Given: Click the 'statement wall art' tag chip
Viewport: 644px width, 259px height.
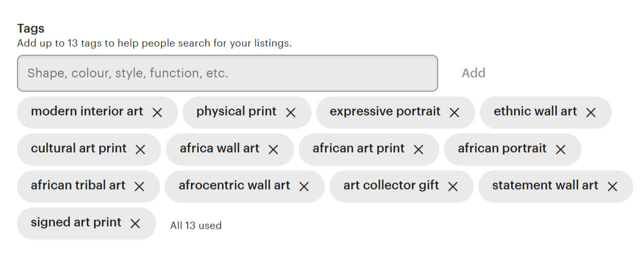Looking at the screenshot, I should tap(545, 186).
